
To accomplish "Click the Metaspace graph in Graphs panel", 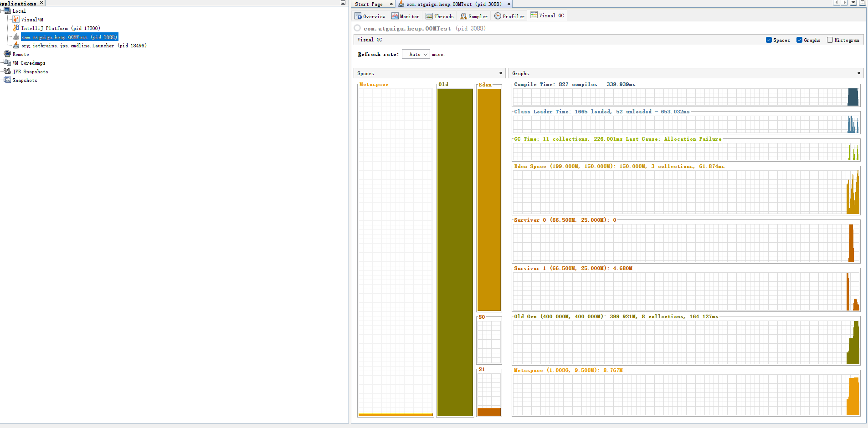I will coord(686,395).
